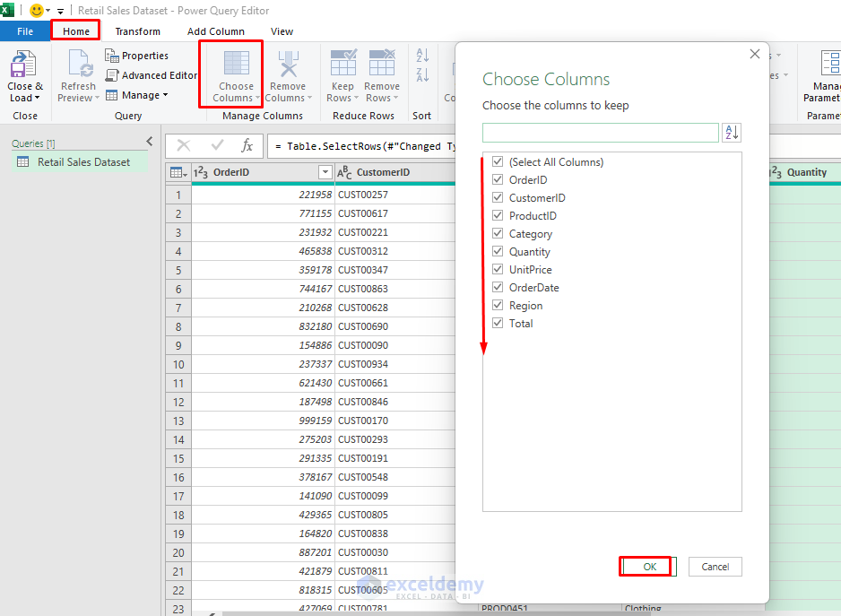Click the Queries [1] pane header
The width and height of the screenshot is (841, 616).
coord(33,143)
